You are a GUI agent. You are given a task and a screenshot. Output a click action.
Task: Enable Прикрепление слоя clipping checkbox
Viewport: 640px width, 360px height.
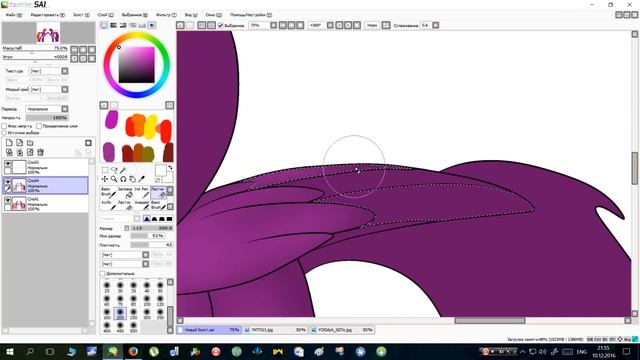click(x=39, y=126)
